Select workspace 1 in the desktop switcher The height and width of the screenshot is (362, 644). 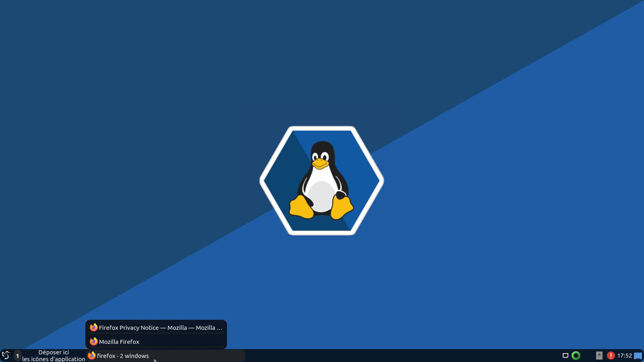(x=17, y=356)
